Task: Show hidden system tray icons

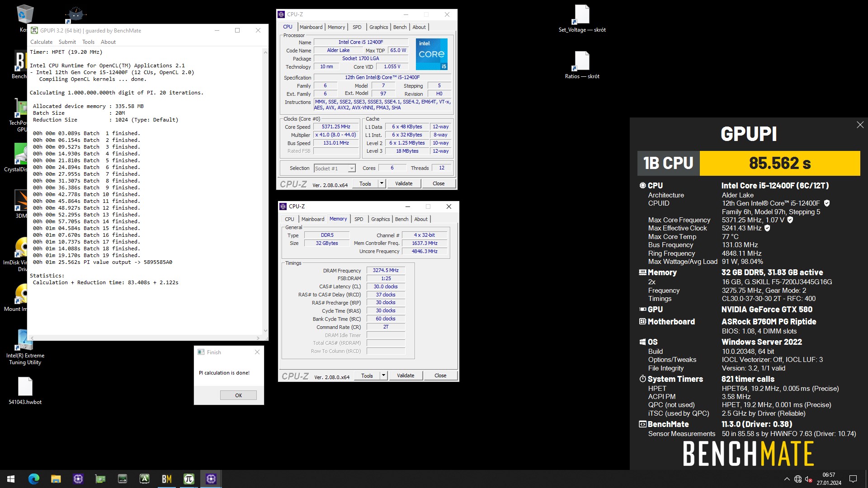Action: point(787,479)
